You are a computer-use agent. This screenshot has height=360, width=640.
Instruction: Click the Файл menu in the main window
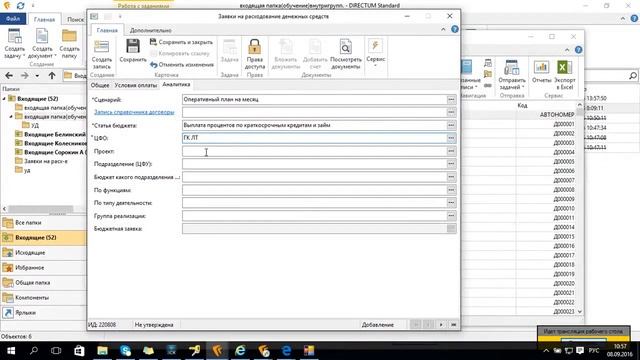click(x=13, y=19)
